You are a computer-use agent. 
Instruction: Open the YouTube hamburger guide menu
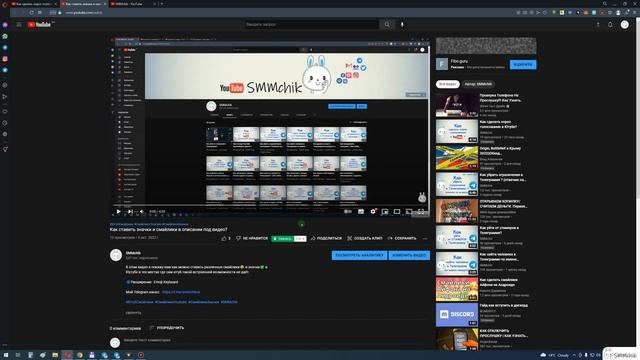click(x=19, y=24)
